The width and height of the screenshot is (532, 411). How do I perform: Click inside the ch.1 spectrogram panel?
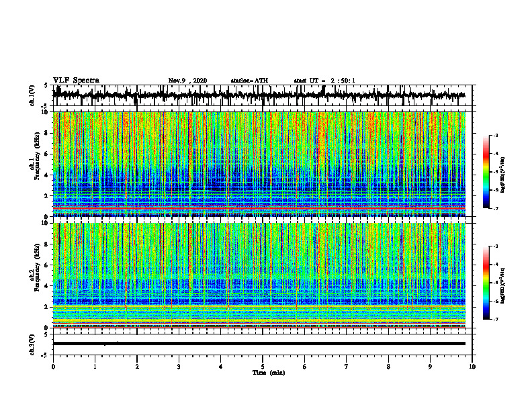259,164
